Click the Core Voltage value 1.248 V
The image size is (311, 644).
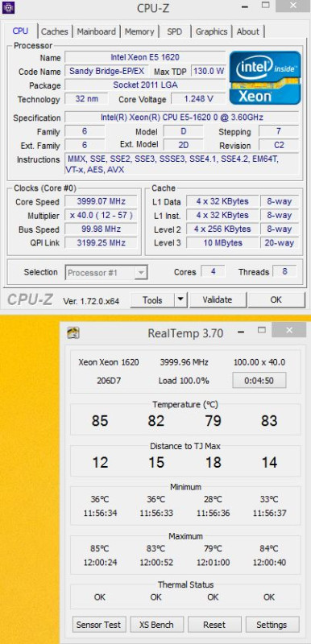pos(198,99)
